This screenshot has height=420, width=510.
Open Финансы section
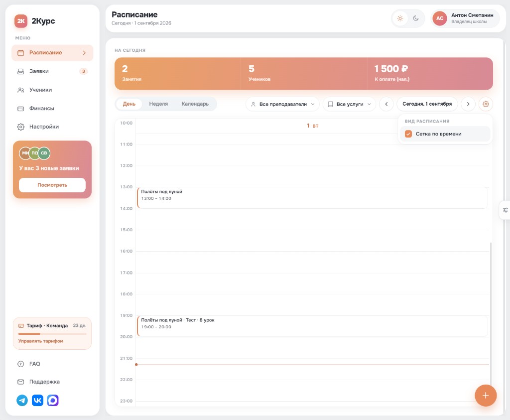point(52,108)
